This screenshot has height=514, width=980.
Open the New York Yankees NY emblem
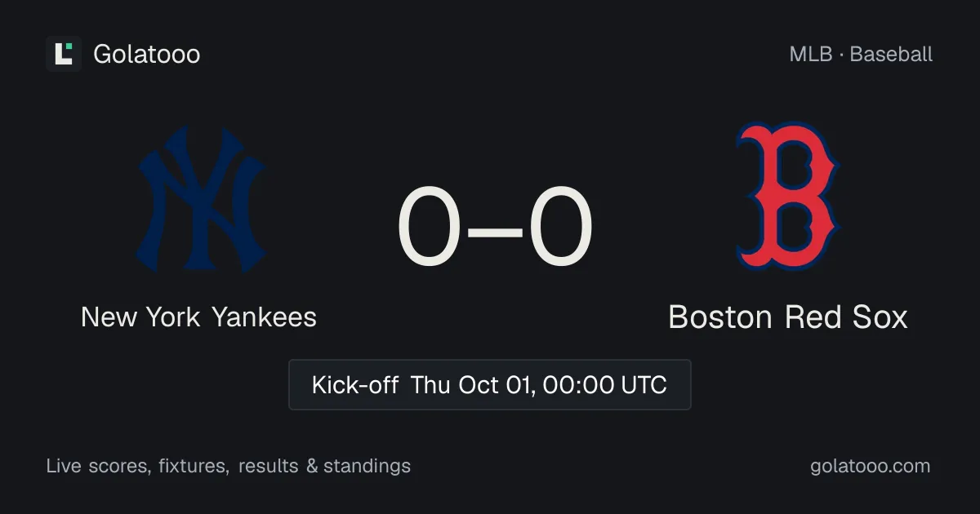[x=200, y=198]
